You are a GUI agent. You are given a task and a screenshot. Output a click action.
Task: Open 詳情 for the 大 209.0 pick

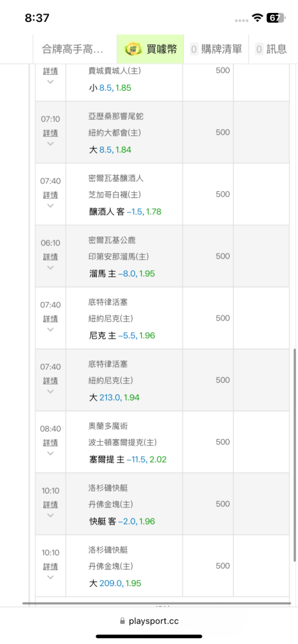pyautogui.click(x=50, y=566)
